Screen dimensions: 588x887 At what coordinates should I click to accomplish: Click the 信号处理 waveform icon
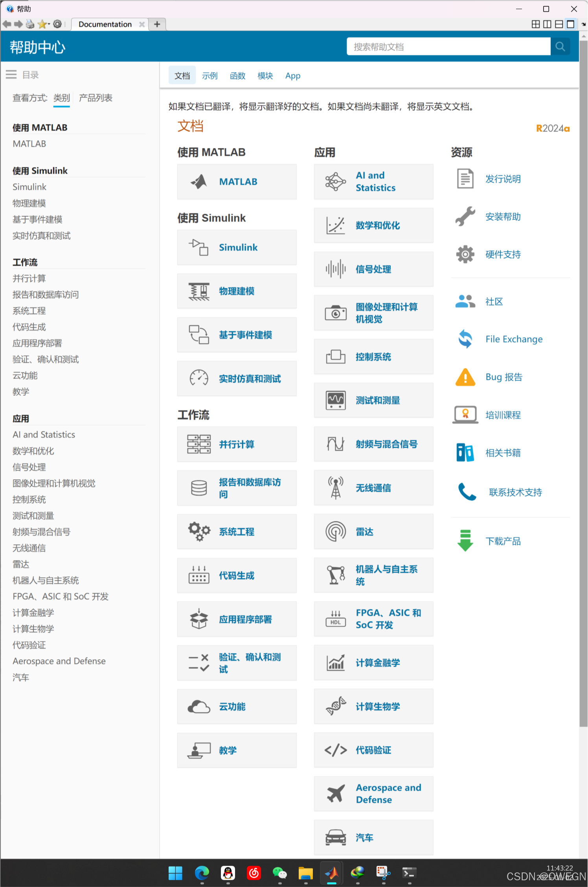coord(336,269)
